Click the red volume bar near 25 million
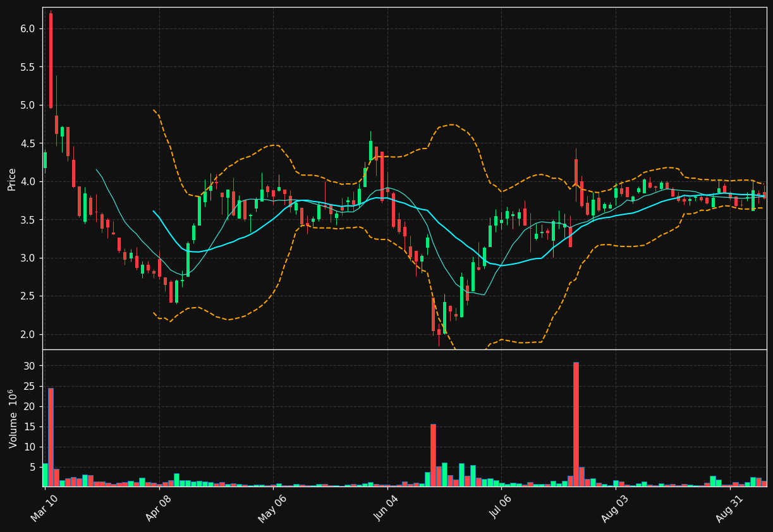773x532 pixels. pos(51,437)
